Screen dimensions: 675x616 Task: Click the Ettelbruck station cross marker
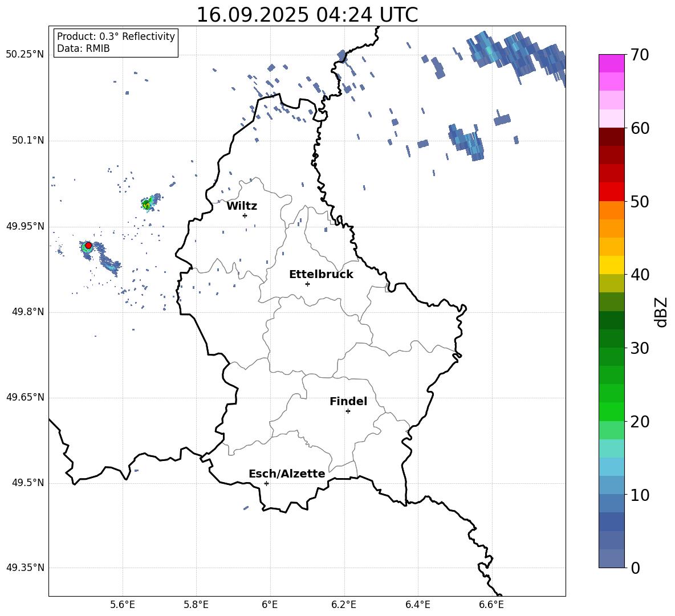(x=307, y=284)
